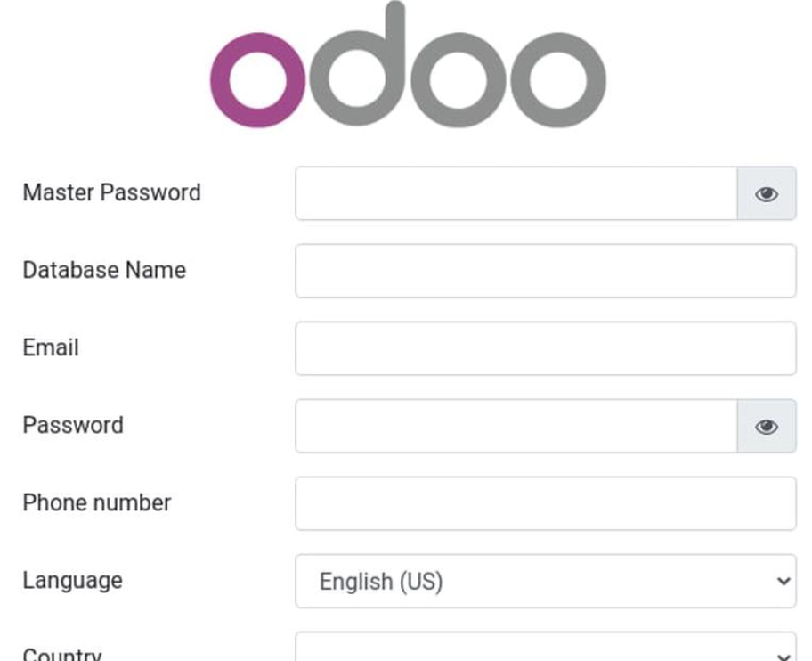Click the 'Phone number' label text
This screenshot has width=812, height=661.
pos(97,503)
